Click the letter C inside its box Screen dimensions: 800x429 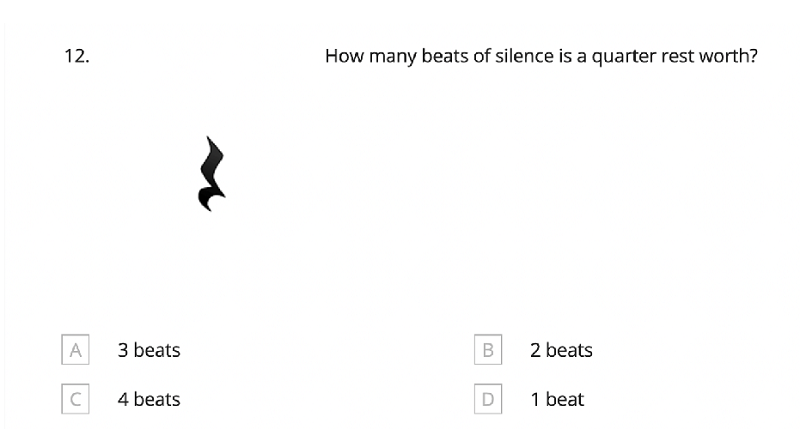tap(76, 399)
